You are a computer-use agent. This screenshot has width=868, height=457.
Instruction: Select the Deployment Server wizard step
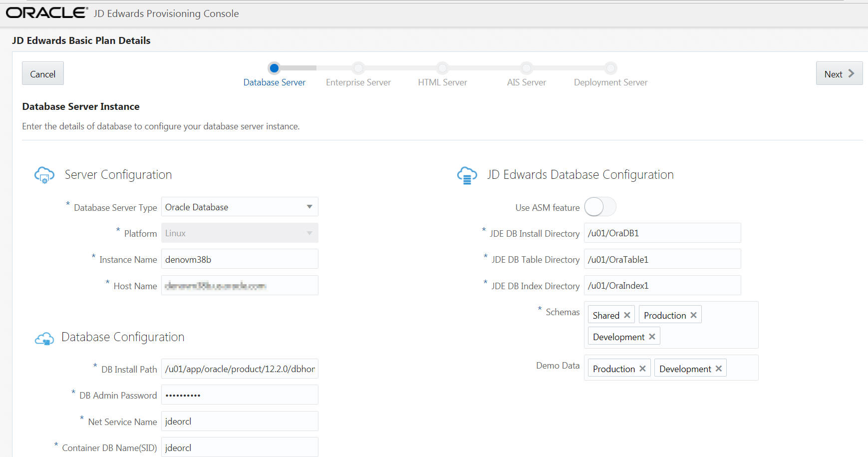point(610,68)
